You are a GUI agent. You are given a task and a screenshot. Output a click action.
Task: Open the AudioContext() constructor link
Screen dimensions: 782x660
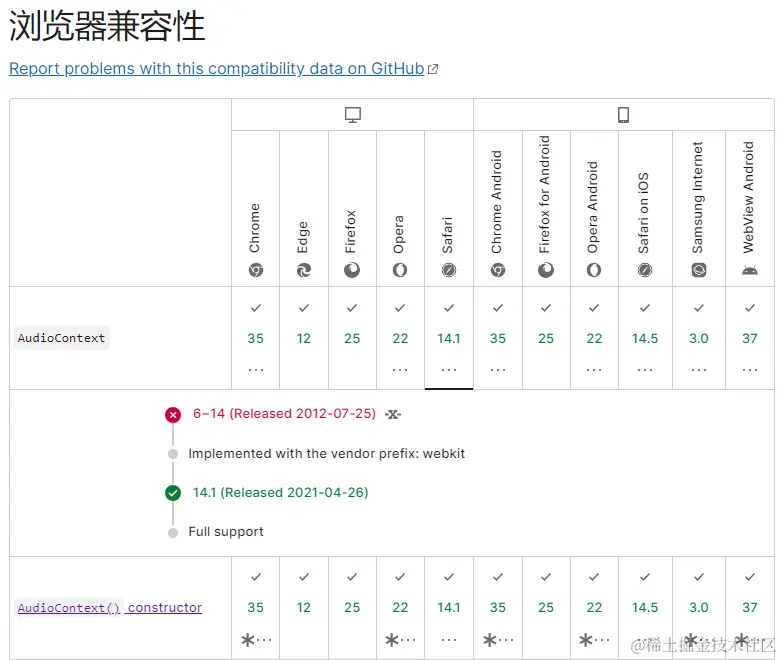point(110,608)
